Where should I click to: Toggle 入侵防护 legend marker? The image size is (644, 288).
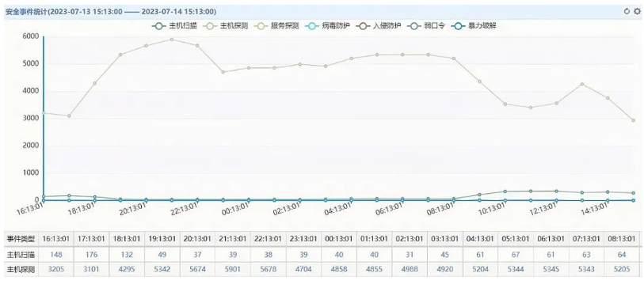[x=379, y=27]
